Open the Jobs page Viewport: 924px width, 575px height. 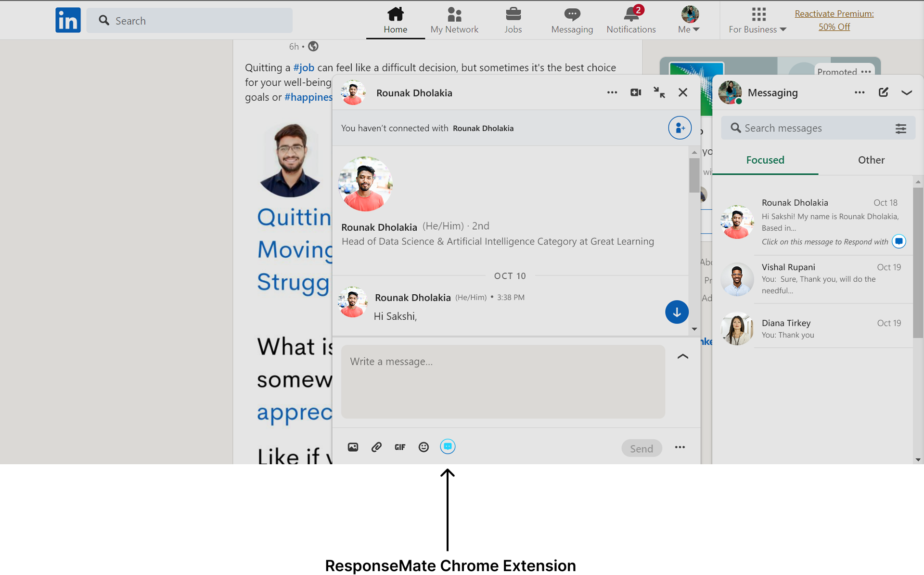(513, 20)
